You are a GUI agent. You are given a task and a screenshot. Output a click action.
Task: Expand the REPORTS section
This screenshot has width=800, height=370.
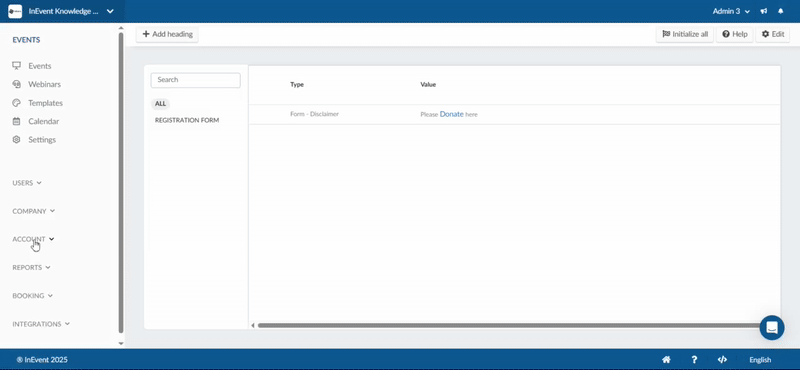(32, 267)
